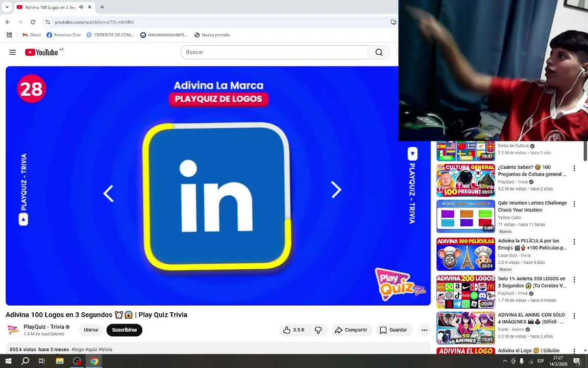Open Solo 1% Acierta 200 LOGOS video title
Screen dimensions: 588x368
point(532,282)
